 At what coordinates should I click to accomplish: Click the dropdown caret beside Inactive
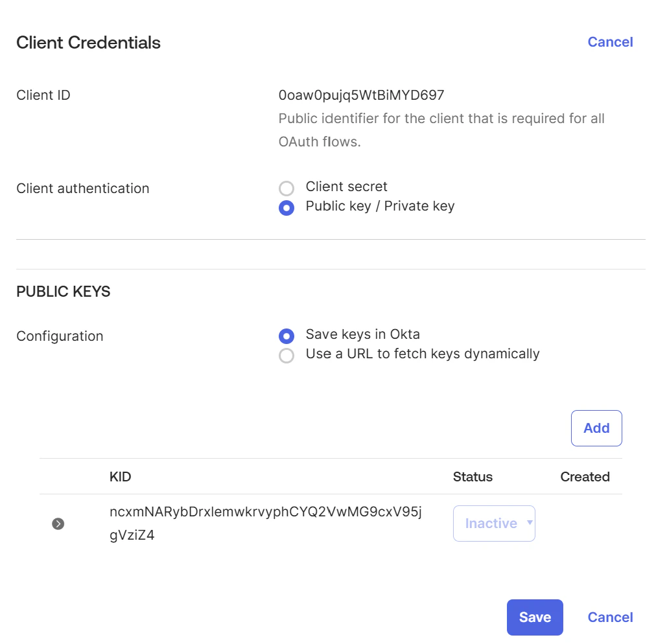point(529,523)
